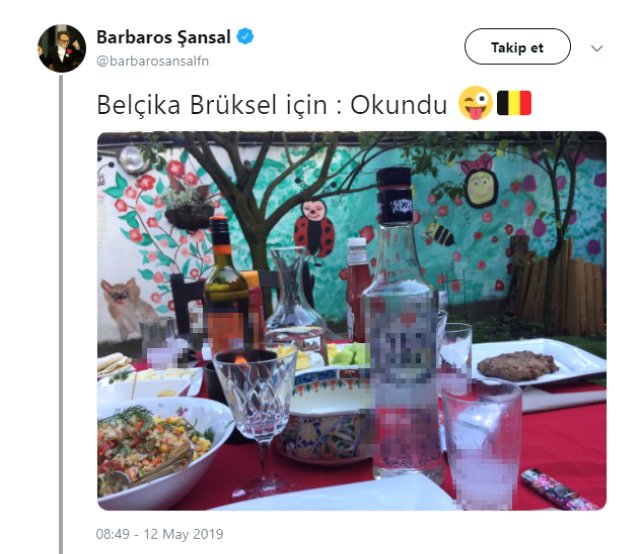
Task: Open the Barbaros Şansal display name link
Action: click(x=163, y=37)
